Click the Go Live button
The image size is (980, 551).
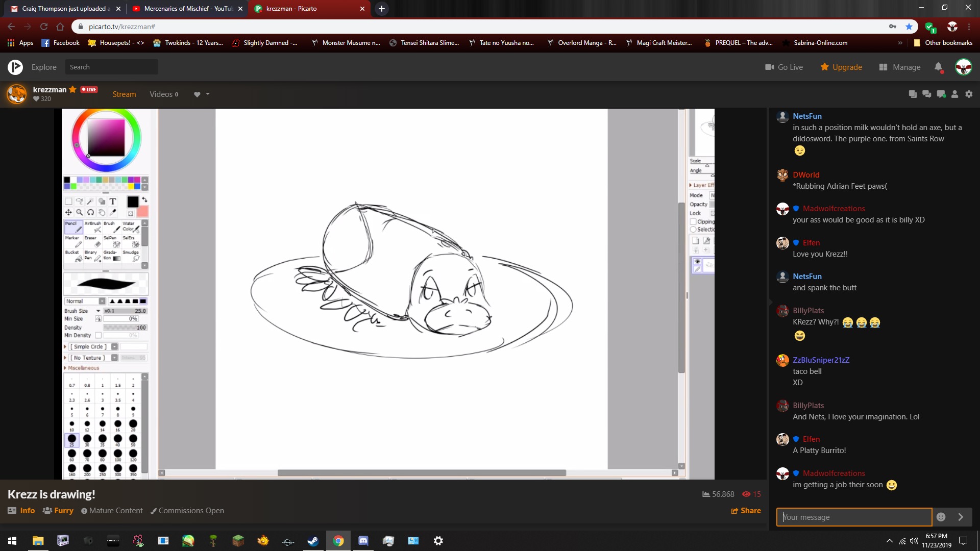pos(784,67)
